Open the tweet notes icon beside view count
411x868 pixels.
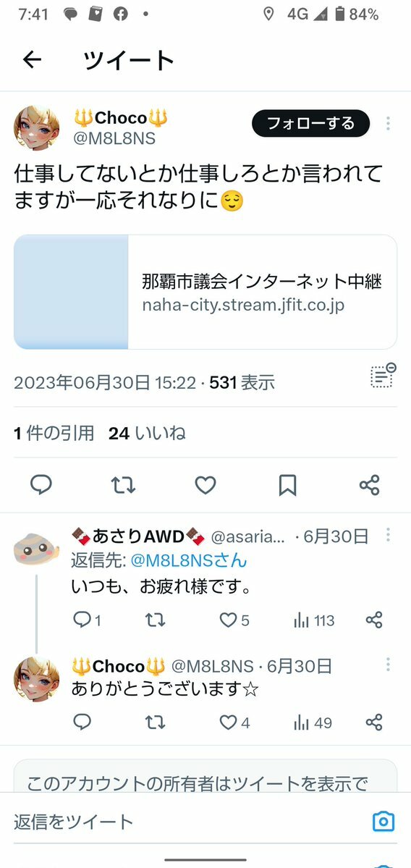(x=383, y=375)
